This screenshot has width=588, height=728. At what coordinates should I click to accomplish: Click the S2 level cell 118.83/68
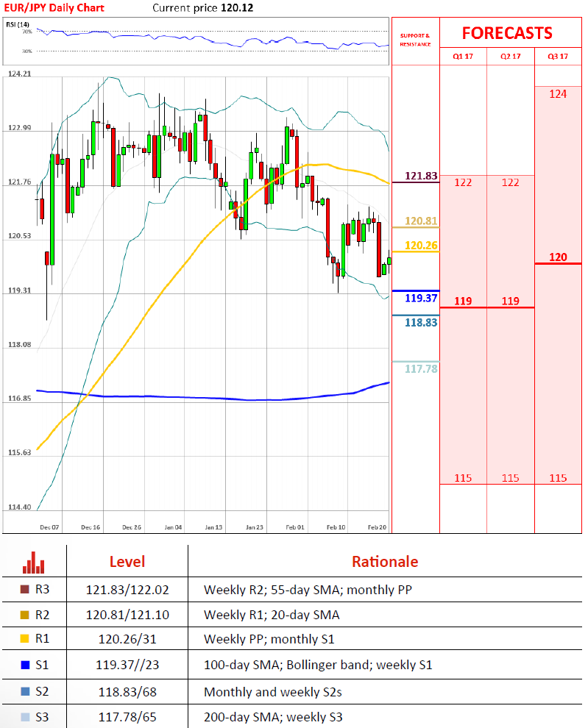pos(127,692)
